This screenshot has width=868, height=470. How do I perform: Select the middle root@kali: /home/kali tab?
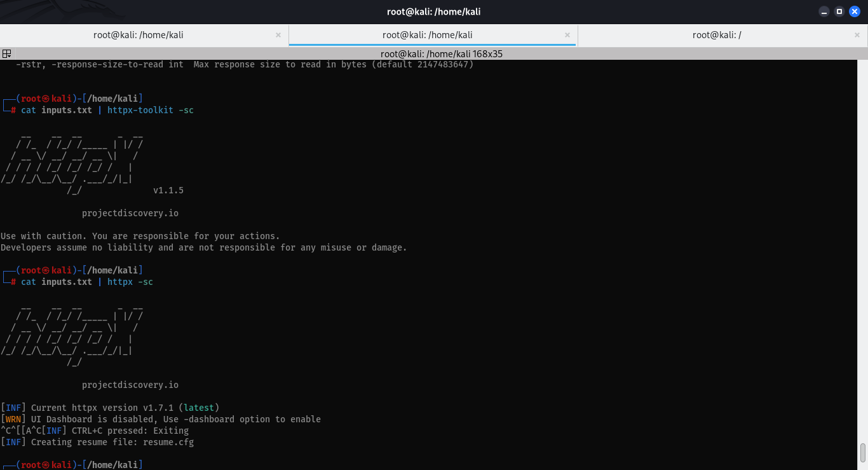pos(428,35)
